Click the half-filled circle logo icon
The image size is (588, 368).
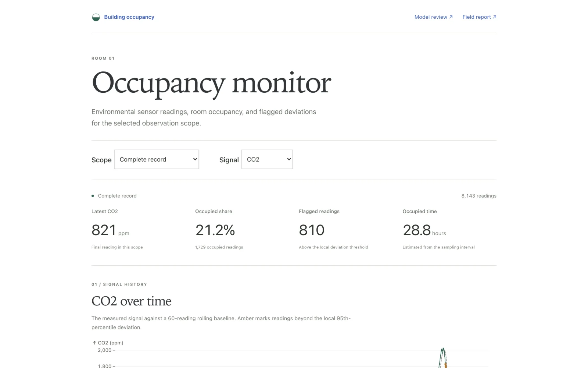click(96, 17)
